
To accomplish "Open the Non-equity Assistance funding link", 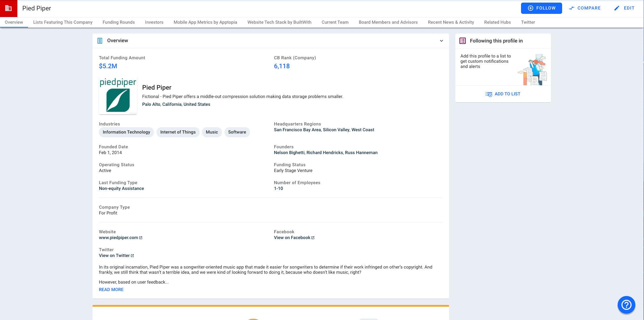I will click(122, 188).
